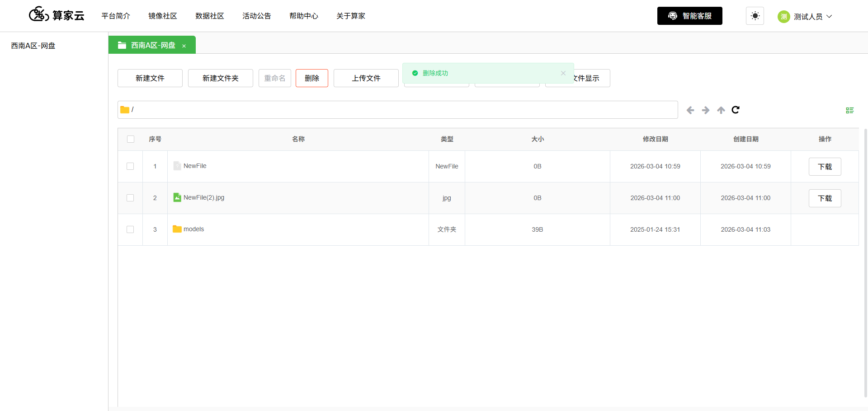The height and width of the screenshot is (411, 868).
Task: Go up one directory with the up arrow
Action: [721, 110]
